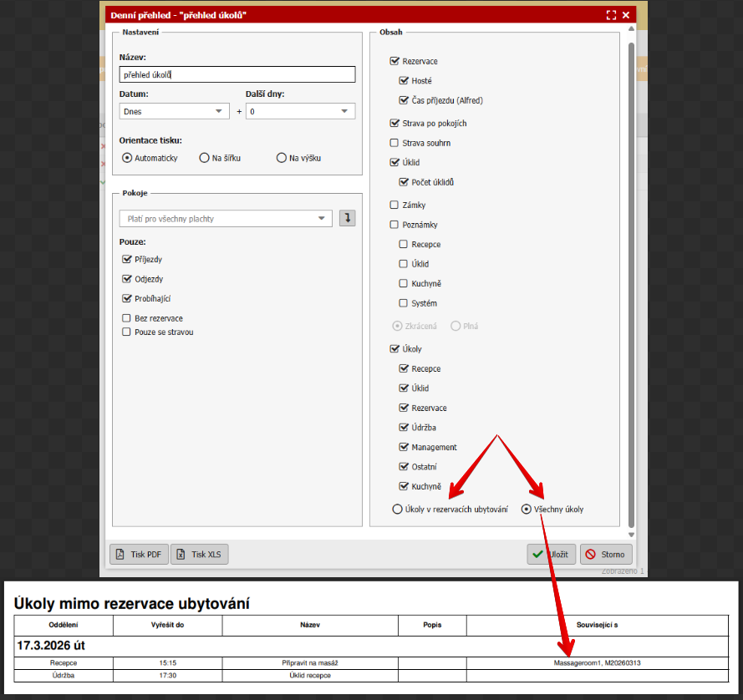Screen dimensions: 743x700
Task: Uncheck the Příjezdy checkbox
Action: click(x=127, y=260)
